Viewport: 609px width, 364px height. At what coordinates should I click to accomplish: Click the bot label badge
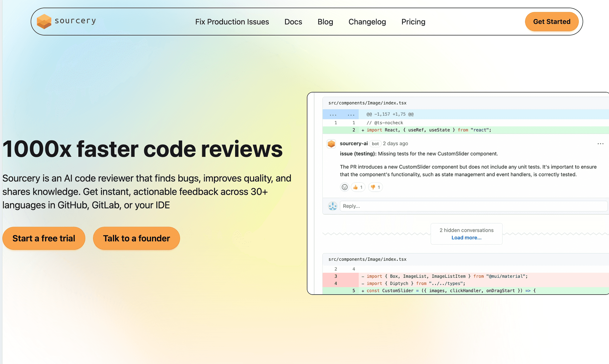pyautogui.click(x=375, y=144)
